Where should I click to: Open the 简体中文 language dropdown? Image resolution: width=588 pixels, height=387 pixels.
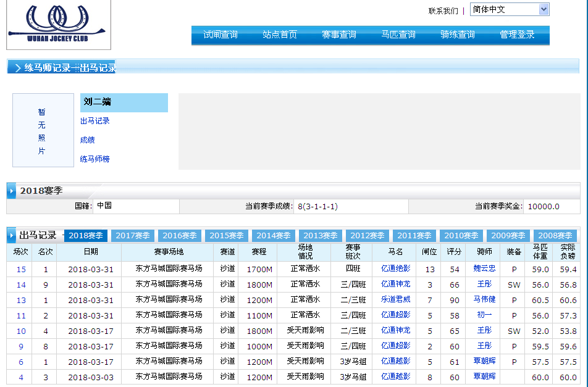click(509, 10)
